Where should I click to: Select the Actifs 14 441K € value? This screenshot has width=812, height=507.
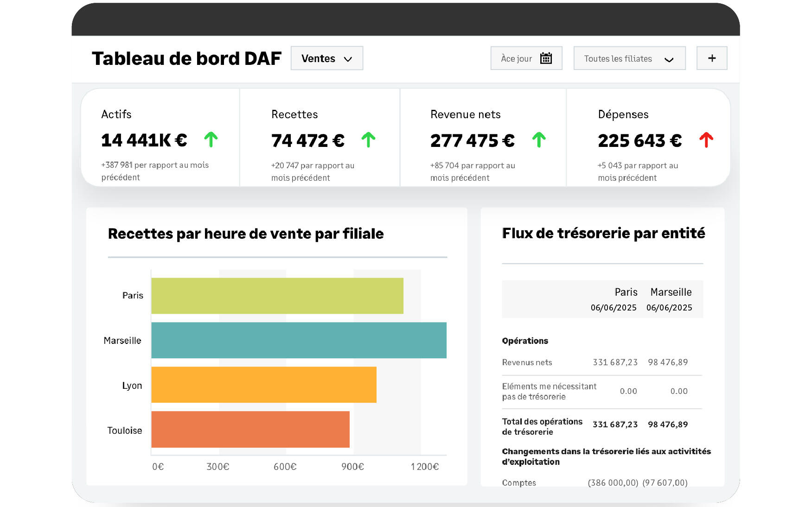tap(144, 140)
